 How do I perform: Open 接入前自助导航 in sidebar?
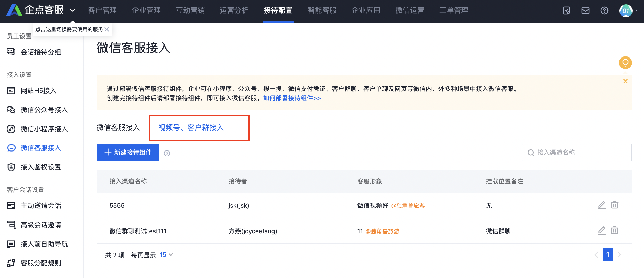coord(44,244)
